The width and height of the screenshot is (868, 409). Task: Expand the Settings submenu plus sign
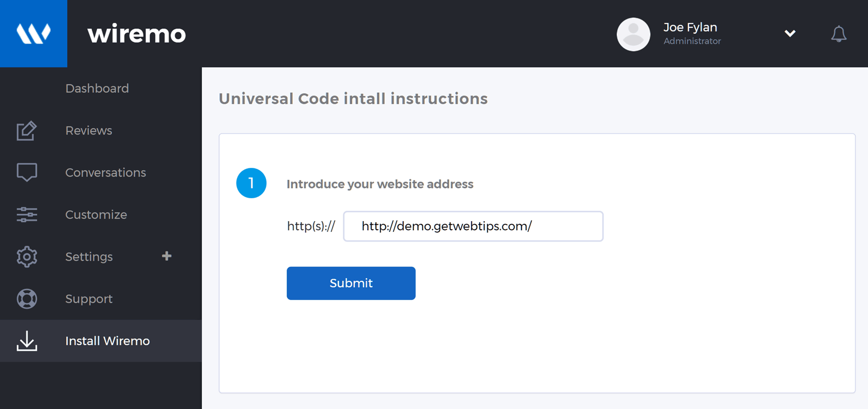point(167,256)
